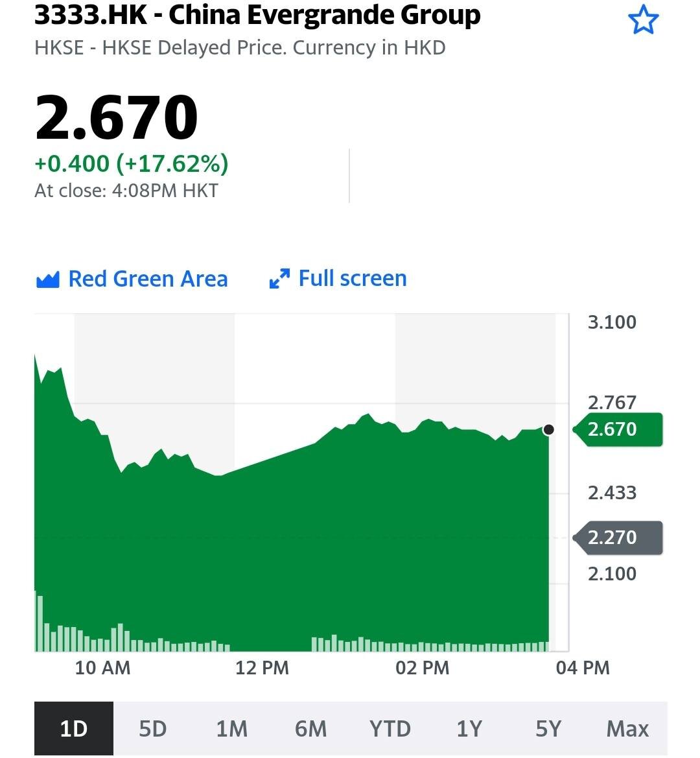This screenshot has height=758, width=700.
Task: Select the 1D range tab
Action: 74,729
